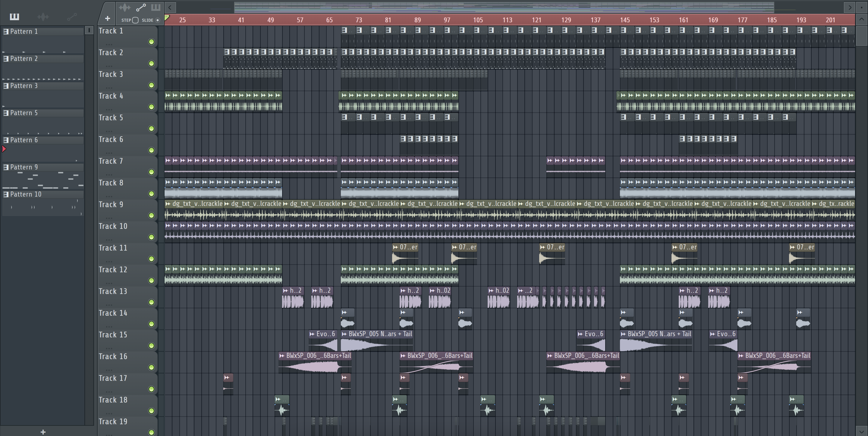Click the picker panel scrollbar handle
868x436 pixels.
89,30
